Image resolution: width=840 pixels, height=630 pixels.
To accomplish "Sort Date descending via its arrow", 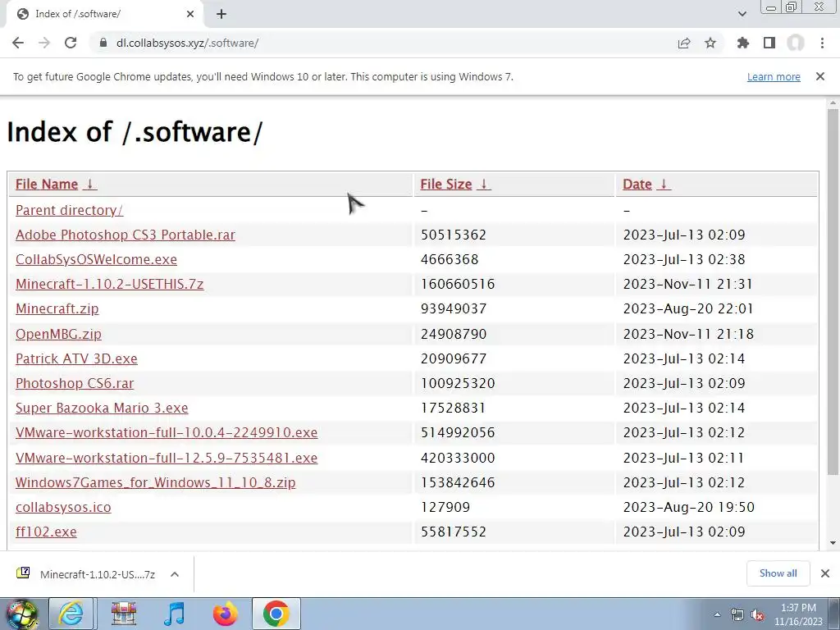I will pyautogui.click(x=663, y=185).
